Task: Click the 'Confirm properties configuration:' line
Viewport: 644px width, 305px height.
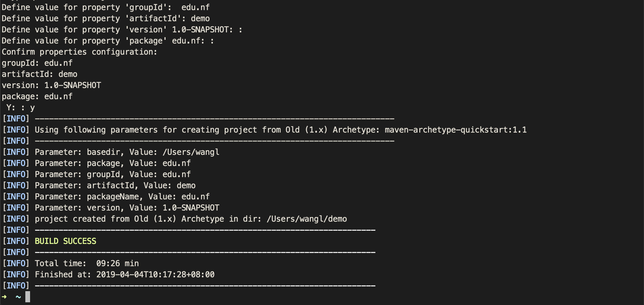Action: 79,52
